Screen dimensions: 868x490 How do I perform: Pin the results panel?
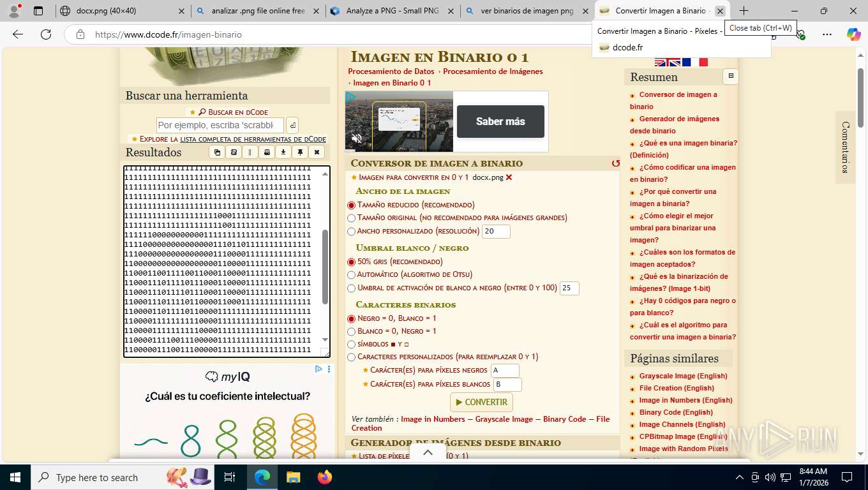(x=300, y=152)
